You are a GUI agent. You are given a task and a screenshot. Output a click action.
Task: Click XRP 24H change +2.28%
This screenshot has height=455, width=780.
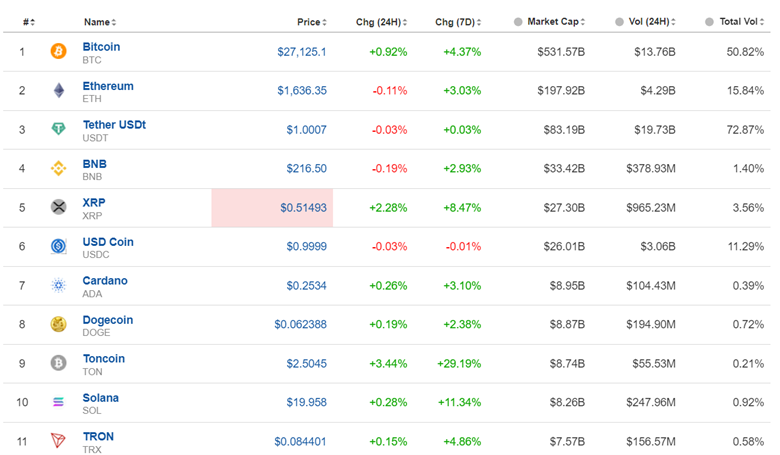(x=388, y=207)
